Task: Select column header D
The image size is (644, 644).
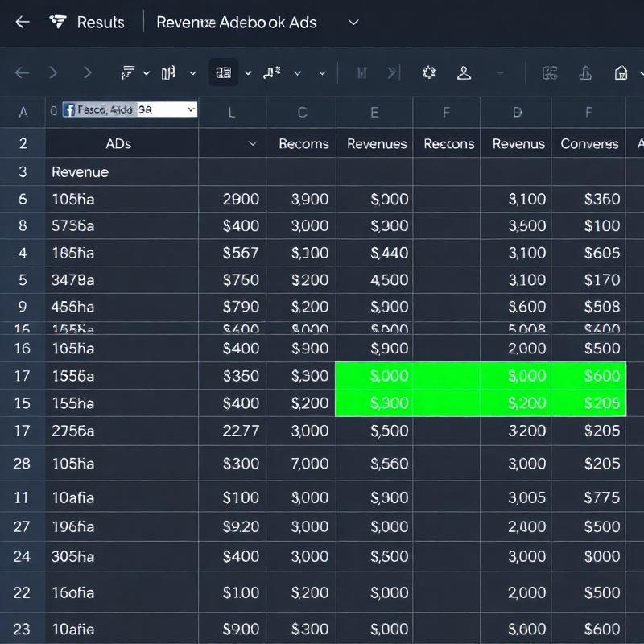Action: (x=517, y=112)
